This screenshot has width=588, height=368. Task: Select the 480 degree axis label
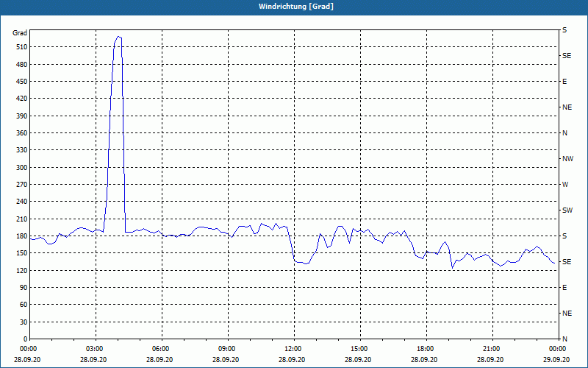click(22, 65)
